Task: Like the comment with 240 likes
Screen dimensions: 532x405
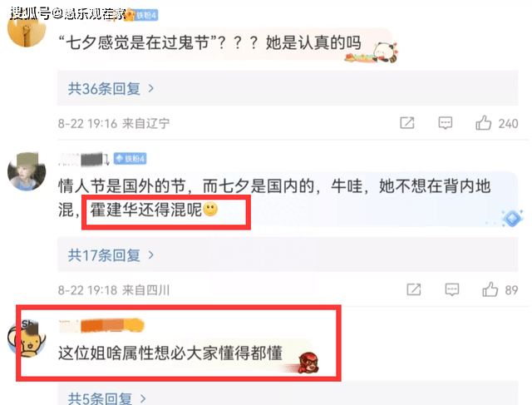Action: pyautogui.click(x=484, y=122)
